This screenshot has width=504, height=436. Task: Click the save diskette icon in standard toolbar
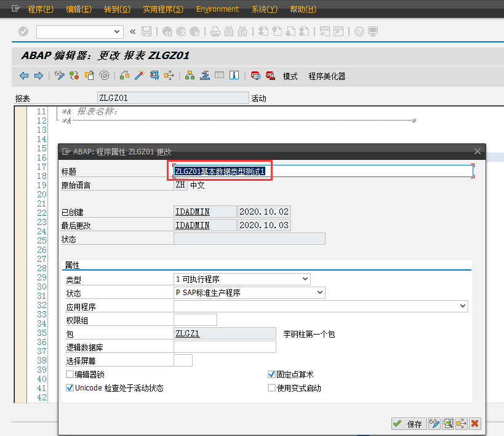(x=146, y=31)
